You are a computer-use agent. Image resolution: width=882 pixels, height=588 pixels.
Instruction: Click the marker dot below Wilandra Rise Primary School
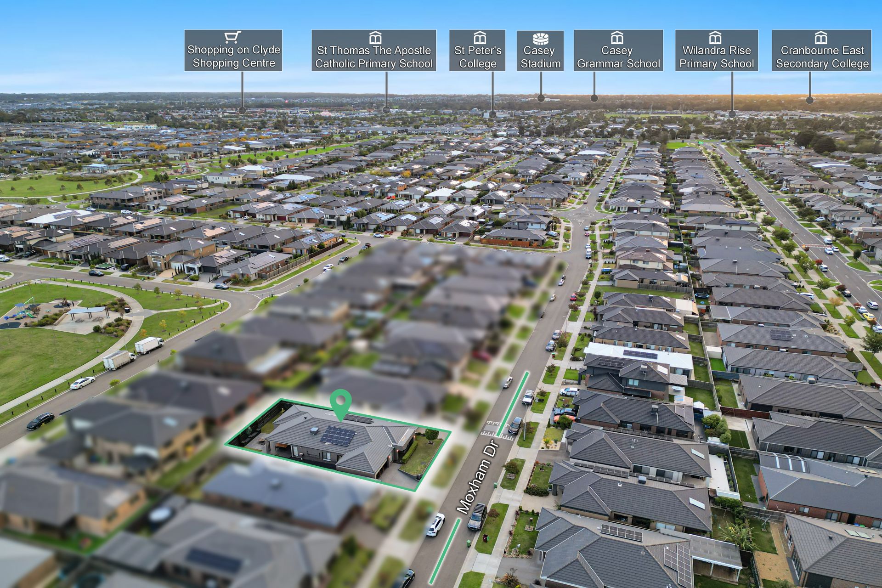732,114
